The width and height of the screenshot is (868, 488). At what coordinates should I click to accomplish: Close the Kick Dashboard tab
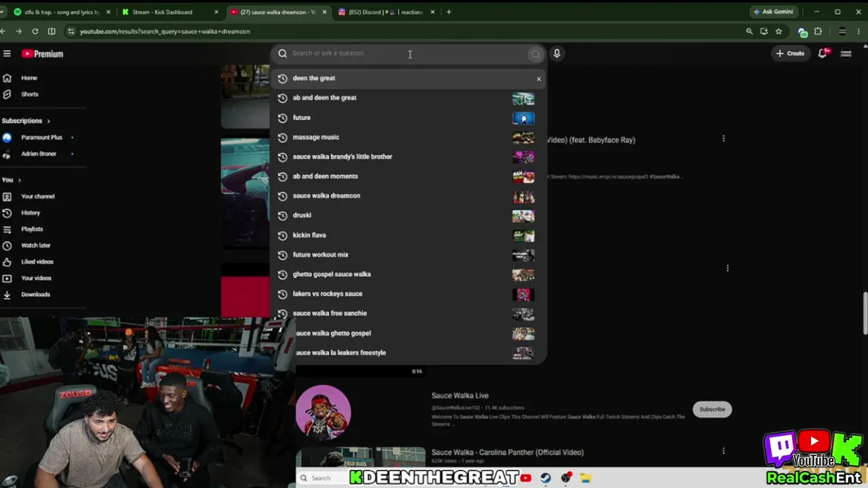pyautogui.click(x=216, y=12)
